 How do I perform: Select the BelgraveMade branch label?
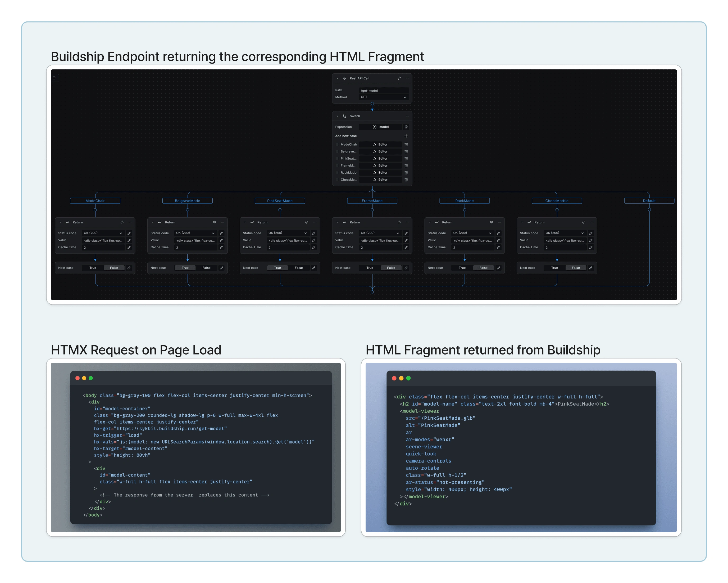(x=187, y=201)
